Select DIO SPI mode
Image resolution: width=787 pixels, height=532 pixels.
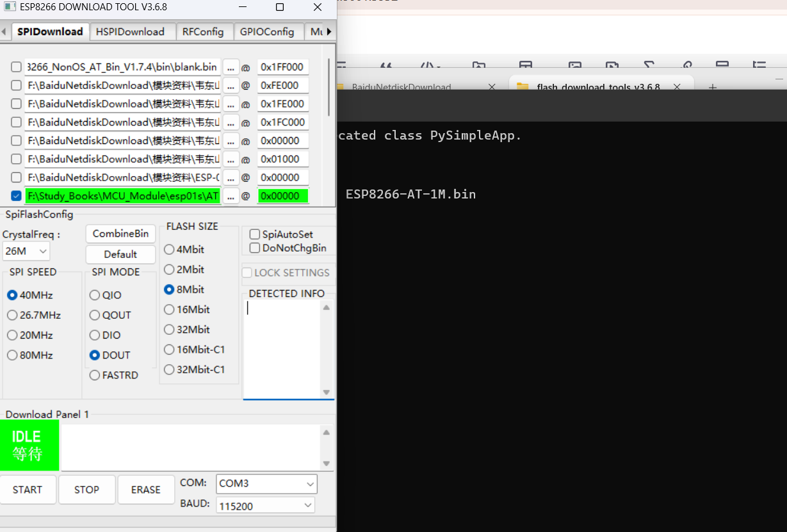[95, 335]
